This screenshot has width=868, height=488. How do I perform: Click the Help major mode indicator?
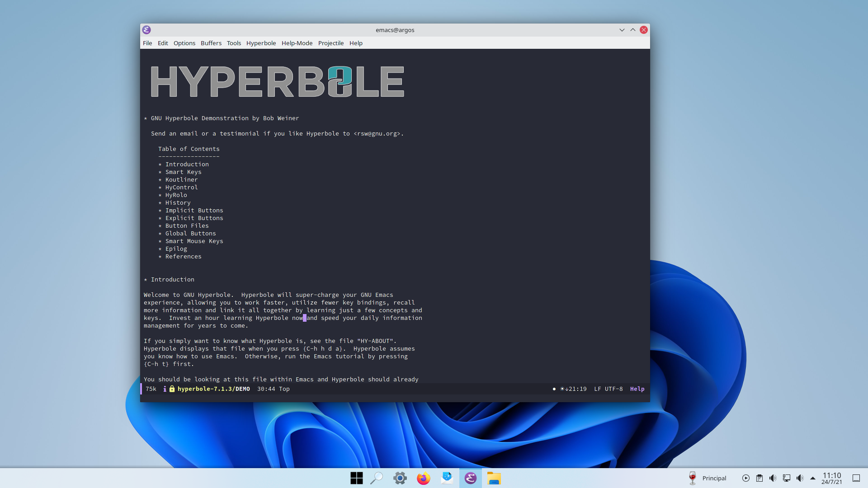coord(637,389)
